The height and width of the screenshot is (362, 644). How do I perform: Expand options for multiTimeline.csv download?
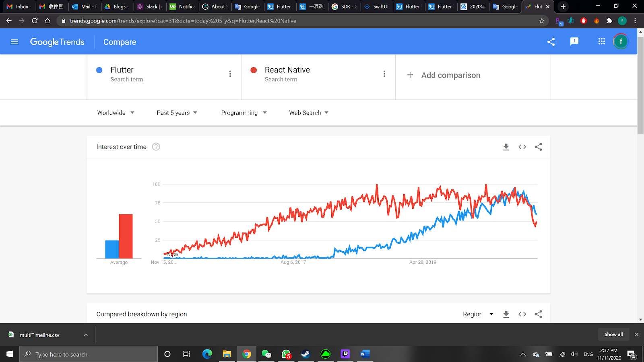click(x=85, y=335)
